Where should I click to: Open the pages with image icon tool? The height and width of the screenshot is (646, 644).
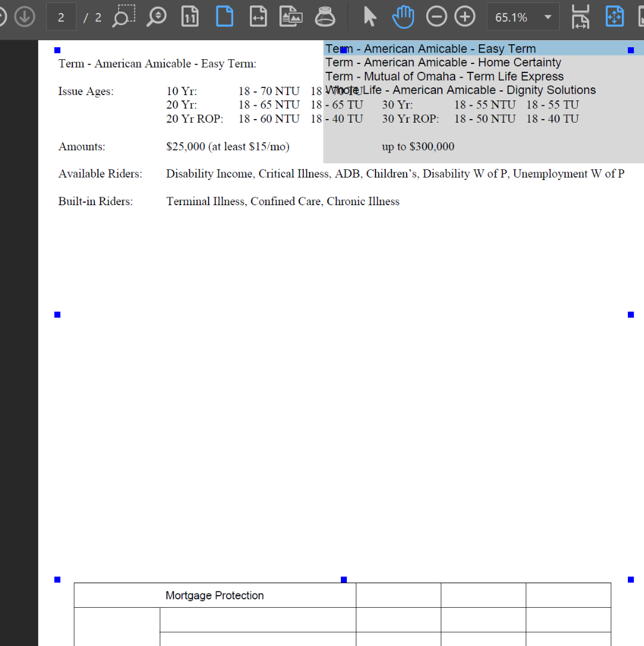(291, 17)
